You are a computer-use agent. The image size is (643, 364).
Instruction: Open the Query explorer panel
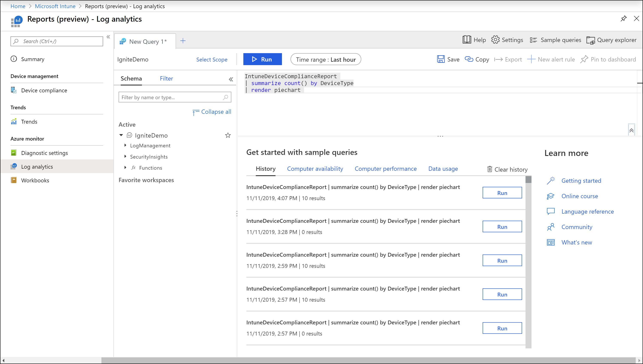tap(611, 40)
